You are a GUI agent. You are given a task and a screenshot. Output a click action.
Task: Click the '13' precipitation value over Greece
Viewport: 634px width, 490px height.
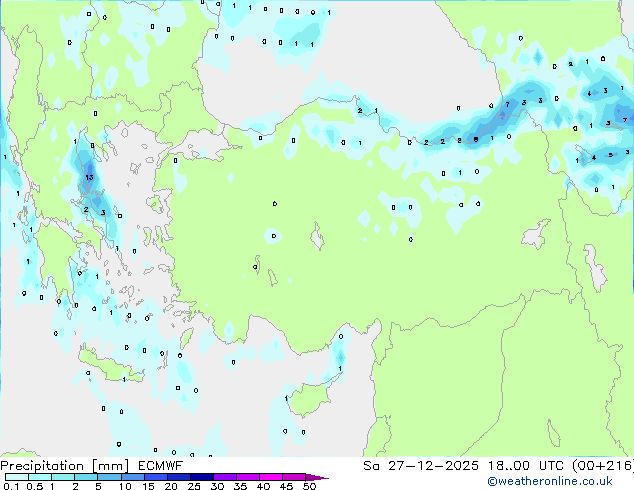pos(89,177)
